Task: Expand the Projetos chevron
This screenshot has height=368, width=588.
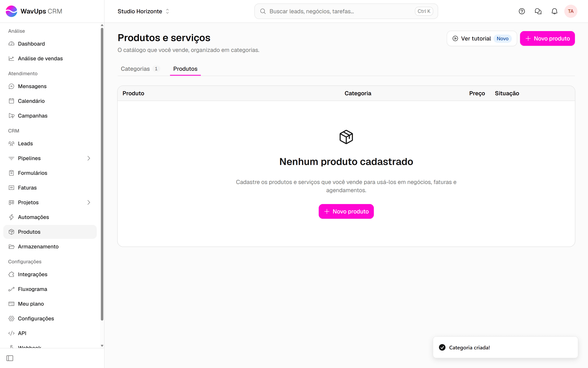Action: (89, 202)
